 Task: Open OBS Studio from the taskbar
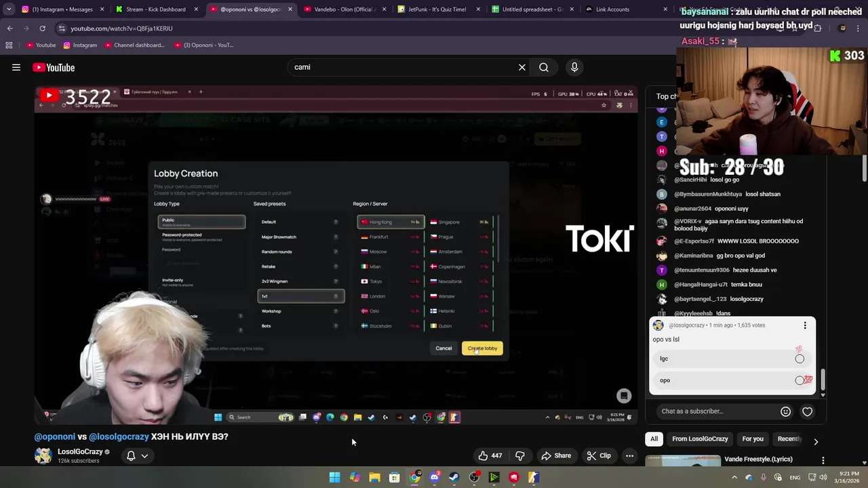(x=474, y=477)
